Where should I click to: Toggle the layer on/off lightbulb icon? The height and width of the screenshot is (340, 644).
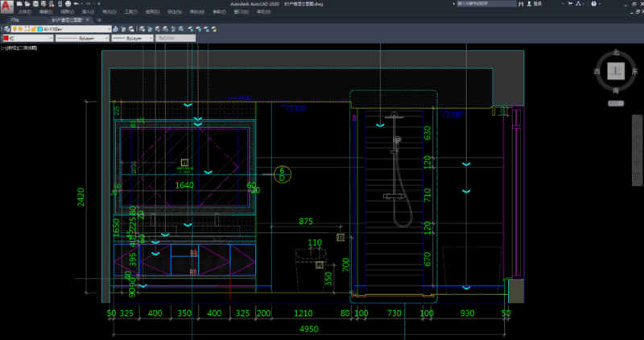pyautogui.click(x=16, y=28)
